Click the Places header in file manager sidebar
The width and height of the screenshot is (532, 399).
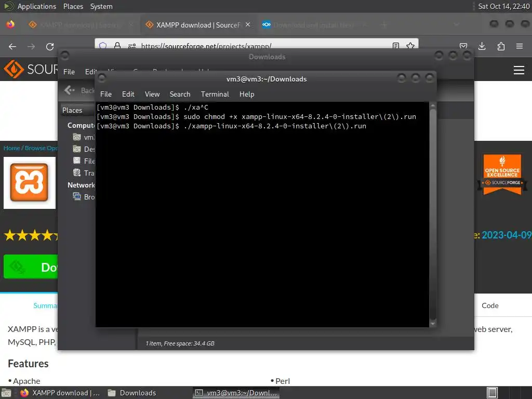(72, 110)
